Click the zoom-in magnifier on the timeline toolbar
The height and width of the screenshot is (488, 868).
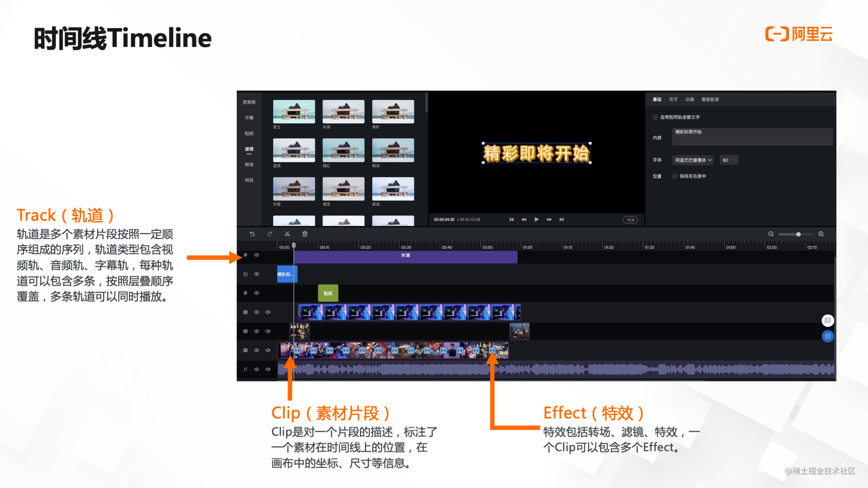coord(822,234)
